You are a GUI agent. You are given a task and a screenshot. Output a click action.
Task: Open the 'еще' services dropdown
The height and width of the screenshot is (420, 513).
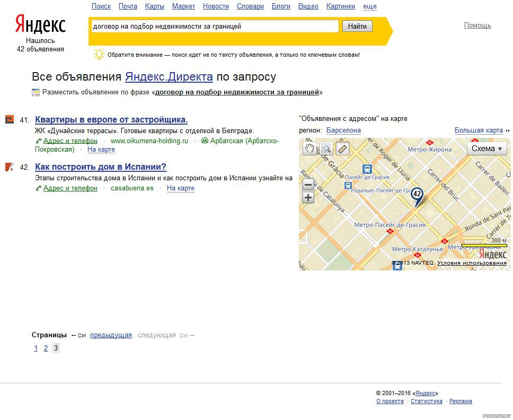click(x=370, y=6)
